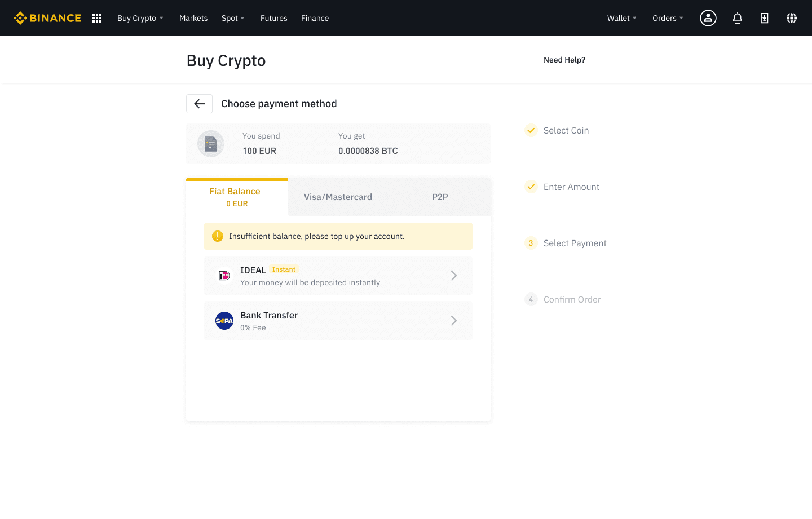Click the Select Payment step label
The height and width of the screenshot is (519, 812).
pyautogui.click(x=575, y=243)
